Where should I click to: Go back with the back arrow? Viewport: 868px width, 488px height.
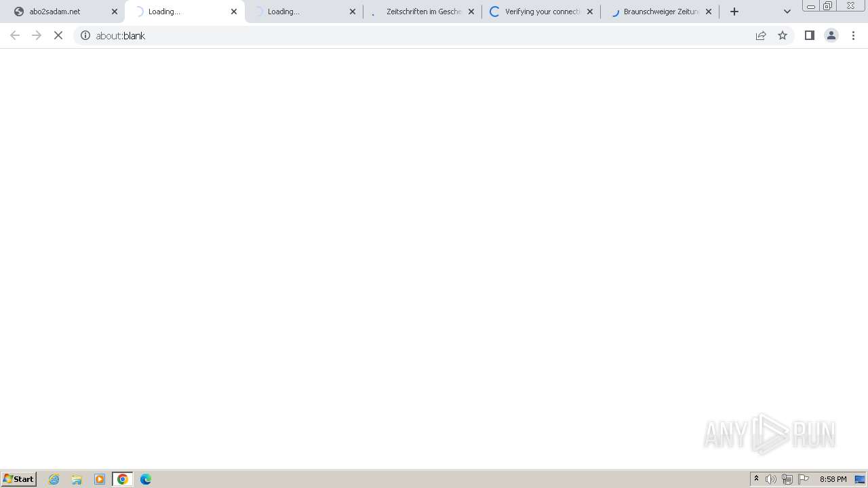[x=15, y=35]
